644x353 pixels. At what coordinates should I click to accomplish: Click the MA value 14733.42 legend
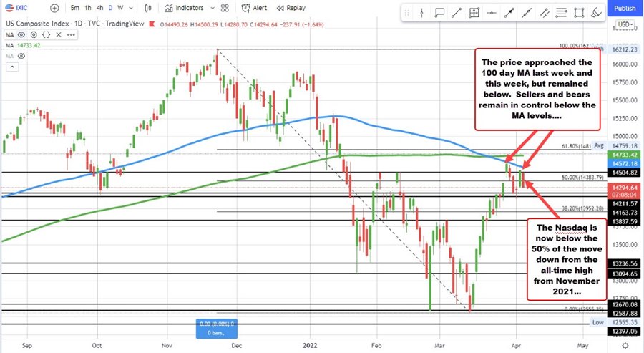(29, 45)
